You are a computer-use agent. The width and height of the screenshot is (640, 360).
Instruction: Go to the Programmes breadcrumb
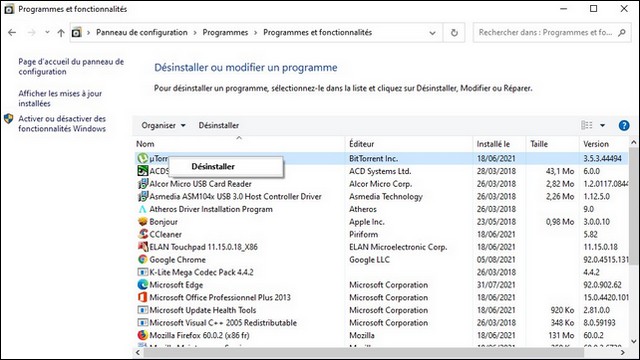[x=225, y=32]
